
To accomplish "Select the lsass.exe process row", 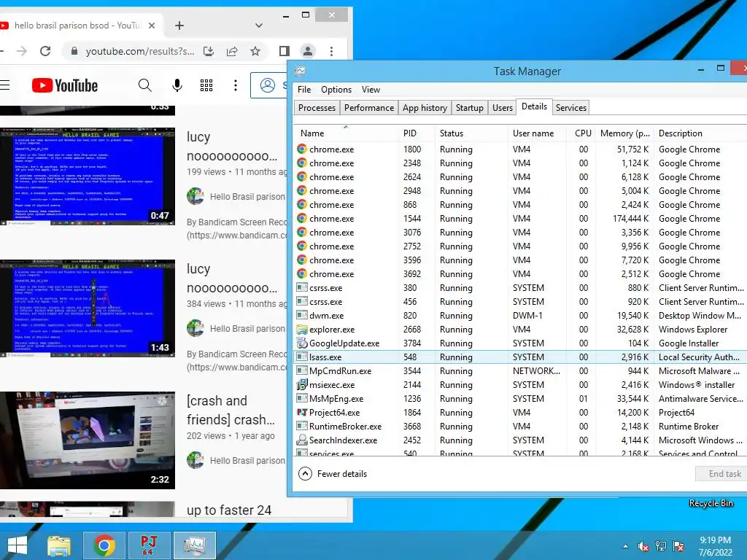I will tap(520, 357).
